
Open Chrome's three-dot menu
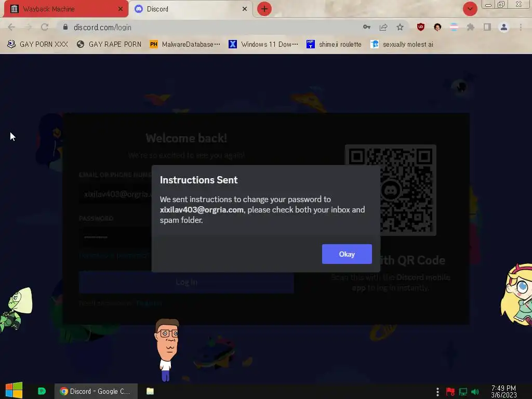pos(521,27)
